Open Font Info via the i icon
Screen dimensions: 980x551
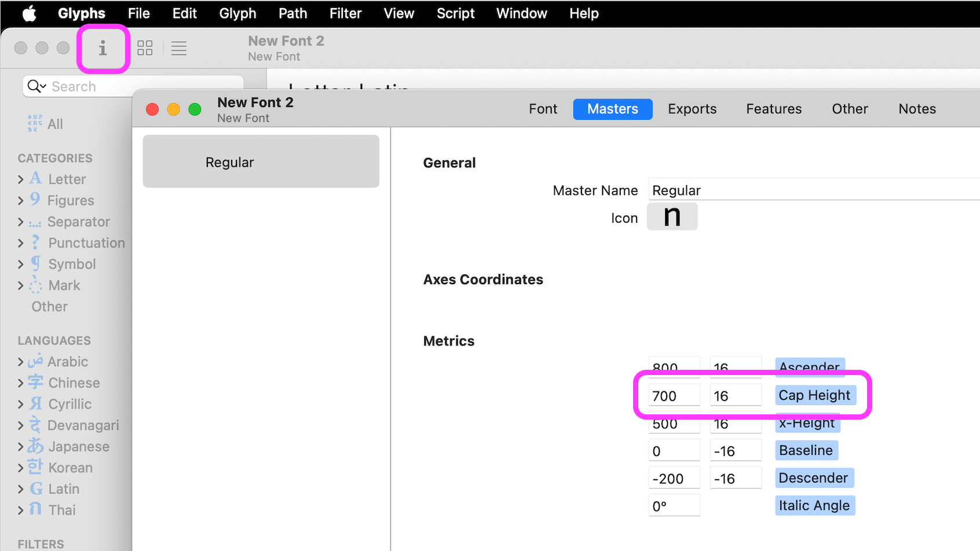click(x=103, y=48)
